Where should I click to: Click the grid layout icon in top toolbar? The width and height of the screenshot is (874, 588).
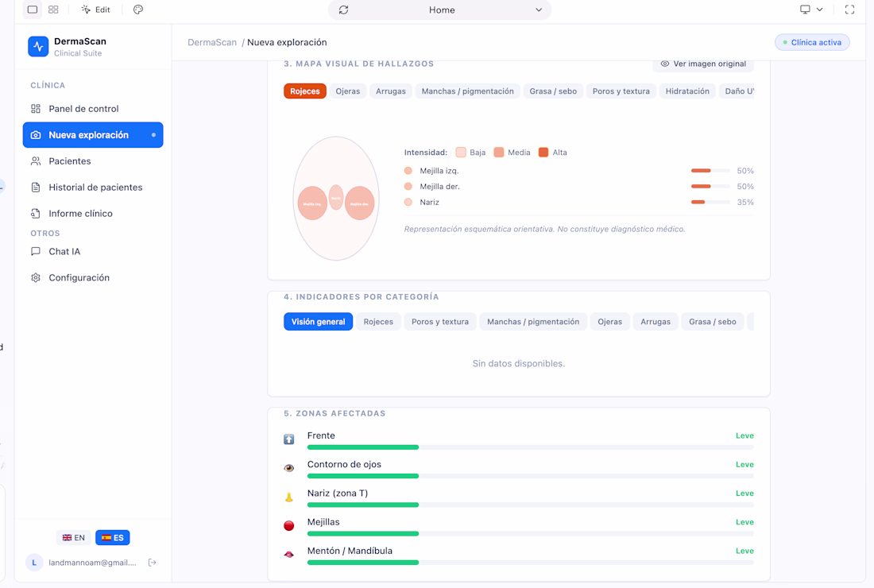pyautogui.click(x=53, y=10)
